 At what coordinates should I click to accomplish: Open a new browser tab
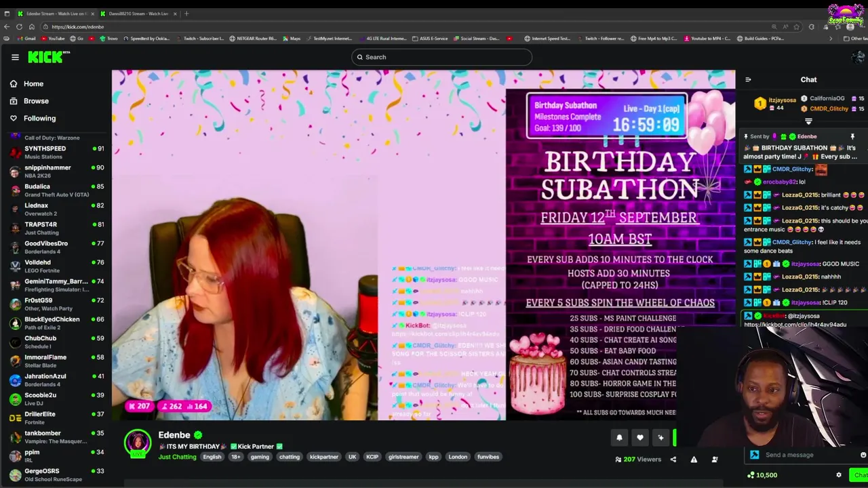(187, 14)
